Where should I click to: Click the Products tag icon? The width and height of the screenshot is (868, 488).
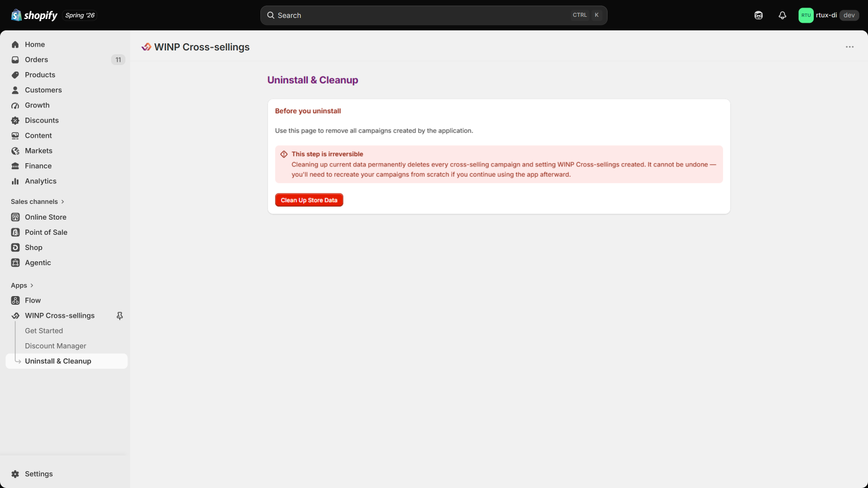click(15, 75)
